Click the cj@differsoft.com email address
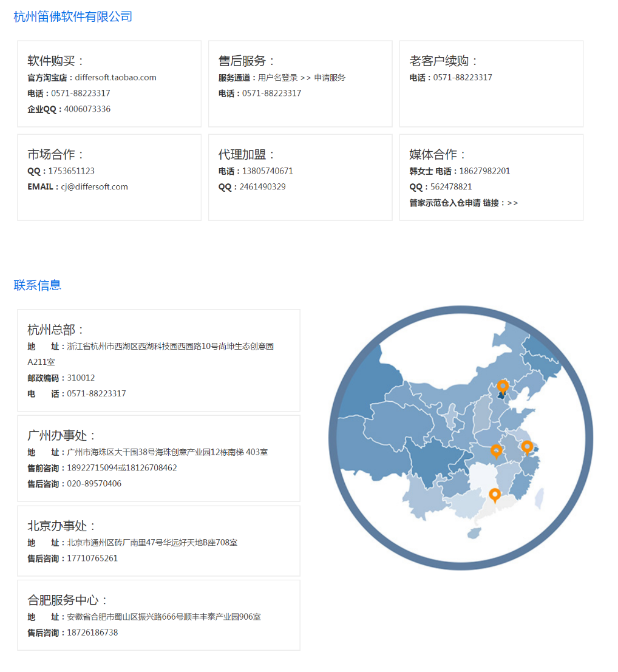 (x=94, y=187)
